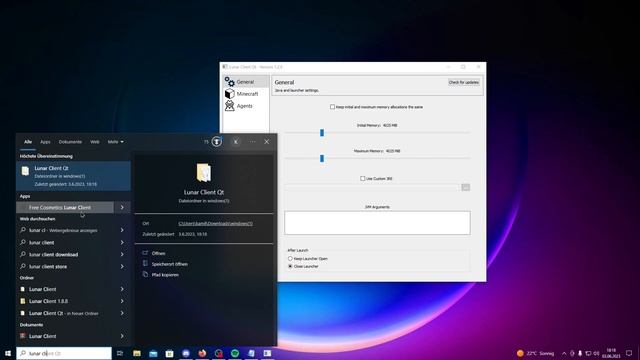The image size is (640, 360).
Task: Select the Free Cosmetics Lunar Client app result
Action: click(64, 207)
